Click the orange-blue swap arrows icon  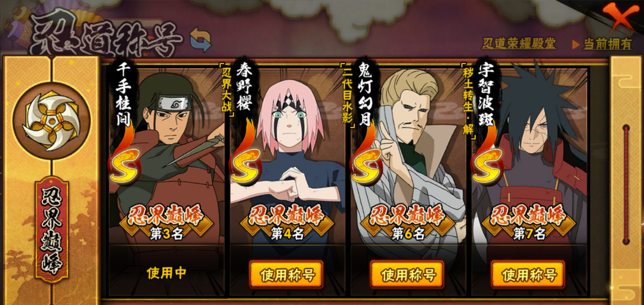[x=200, y=40]
